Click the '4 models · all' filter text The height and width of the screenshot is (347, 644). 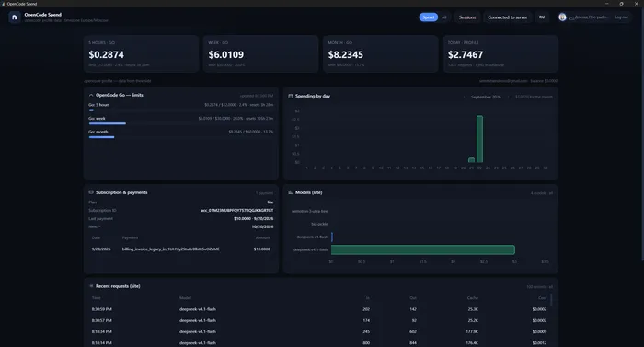click(541, 193)
